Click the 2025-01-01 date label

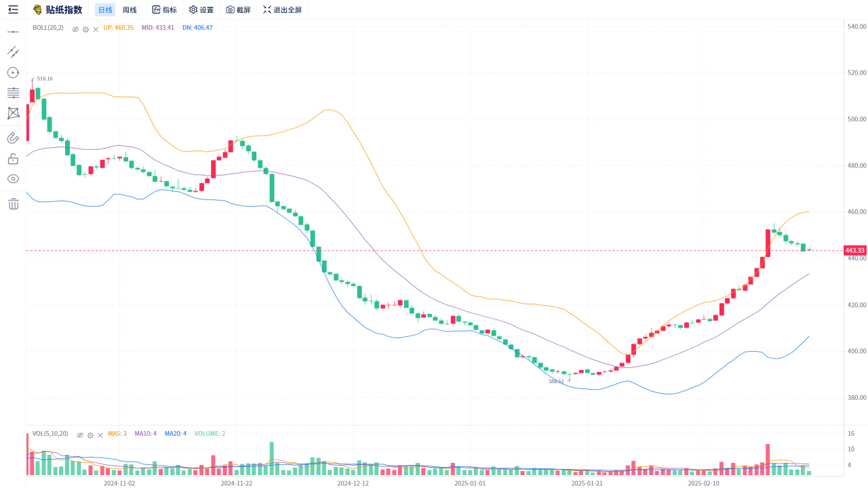(470, 483)
